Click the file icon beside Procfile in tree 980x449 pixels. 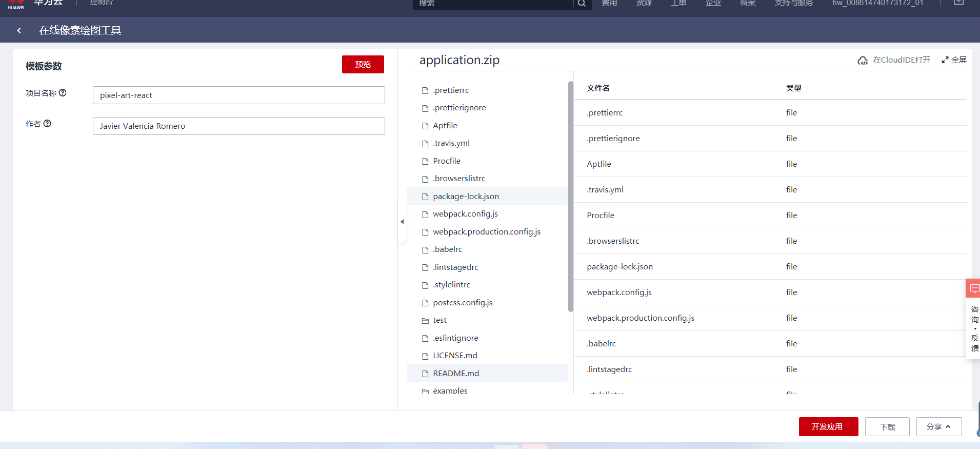pyautogui.click(x=425, y=162)
